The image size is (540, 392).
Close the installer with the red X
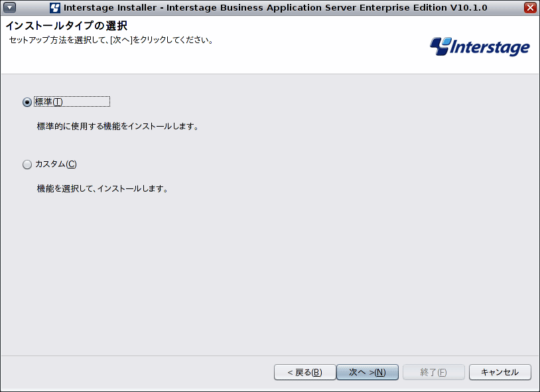[530, 7]
